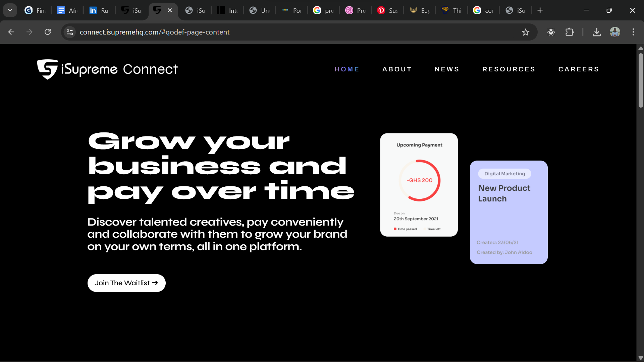
Task: Open the tab search chevron
Action: click(10, 10)
